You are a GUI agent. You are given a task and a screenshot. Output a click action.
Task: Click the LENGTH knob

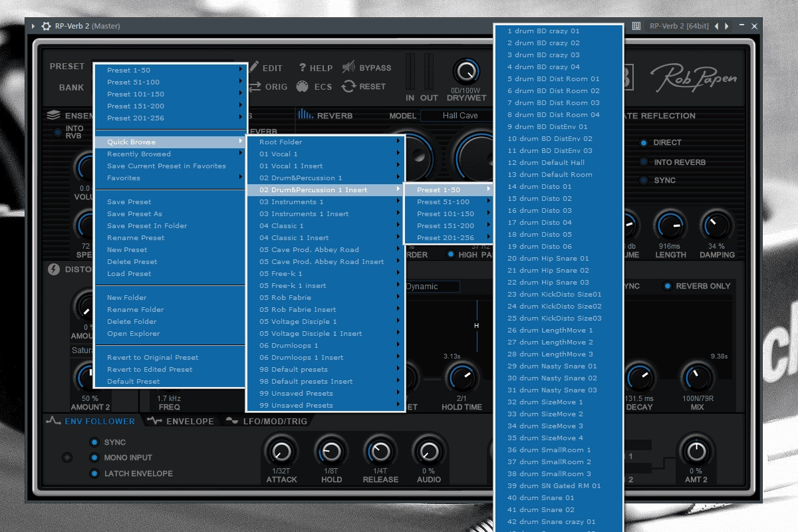tap(670, 226)
